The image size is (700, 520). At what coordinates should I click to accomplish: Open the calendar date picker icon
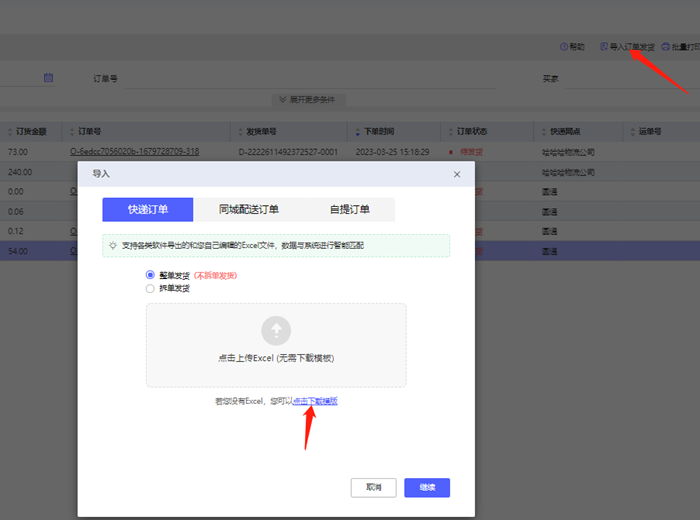tap(48, 78)
